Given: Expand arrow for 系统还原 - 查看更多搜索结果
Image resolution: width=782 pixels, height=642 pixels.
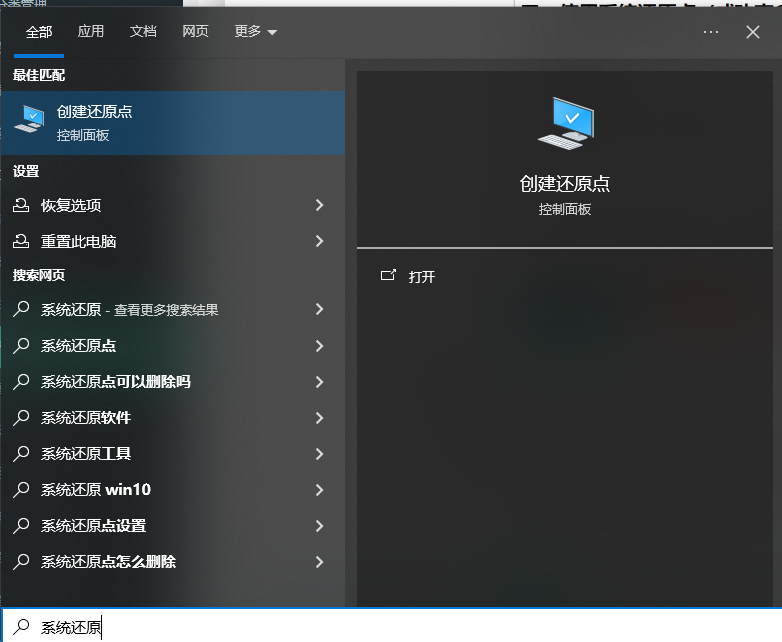Looking at the screenshot, I should [x=320, y=309].
